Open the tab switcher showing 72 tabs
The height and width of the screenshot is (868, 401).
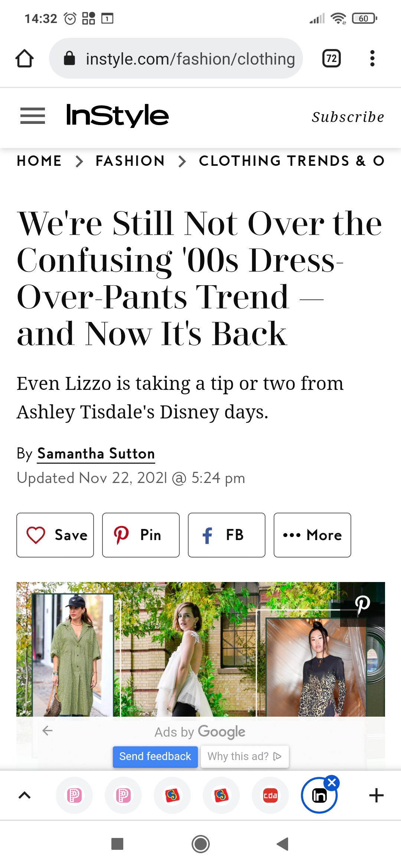pyautogui.click(x=332, y=59)
